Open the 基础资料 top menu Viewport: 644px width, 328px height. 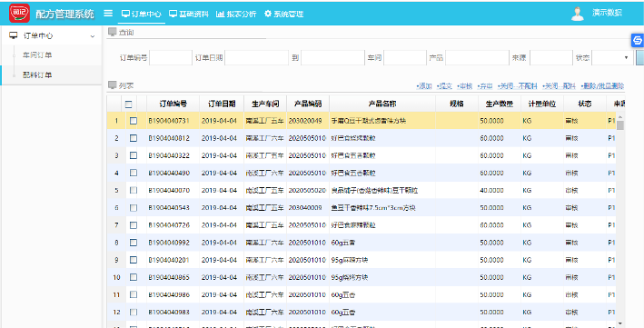click(189, 14)
